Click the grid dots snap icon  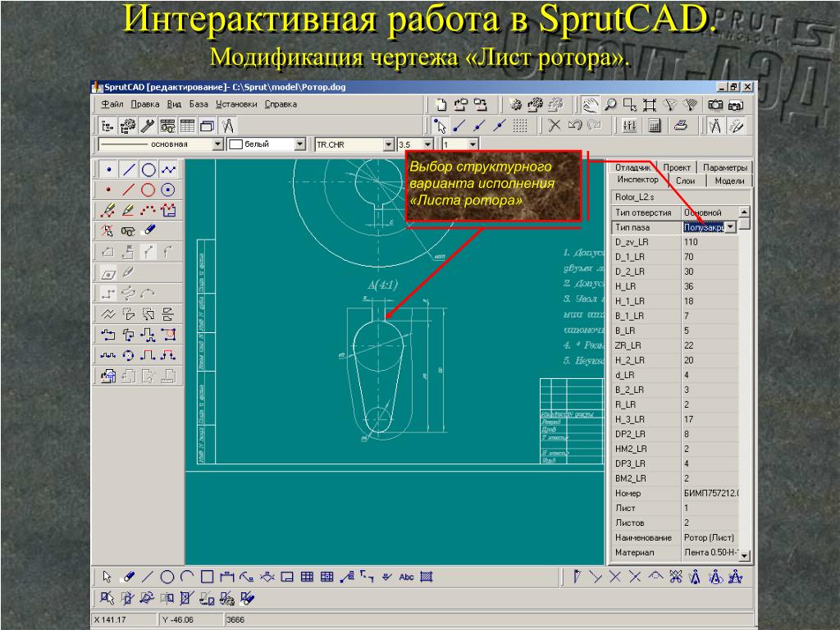519,126
